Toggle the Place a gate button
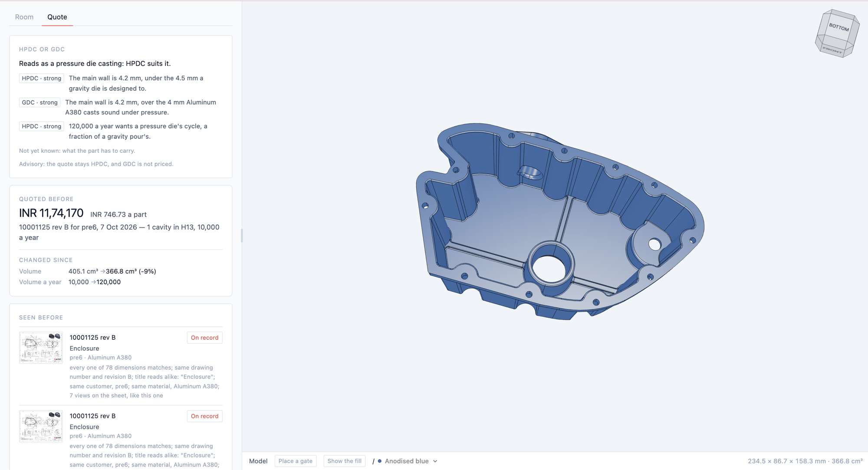This screenshot has height=470, width=868. click(x=296, y=461)
